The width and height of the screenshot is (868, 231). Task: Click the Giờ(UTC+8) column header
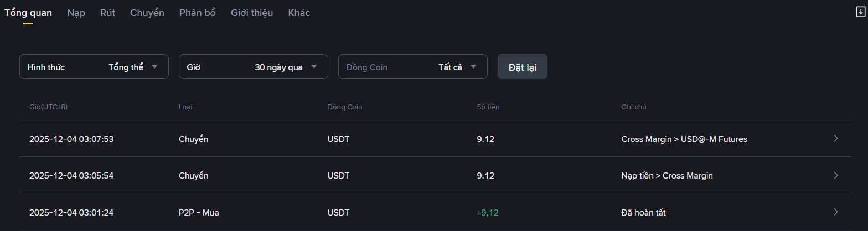pos(48,107)
